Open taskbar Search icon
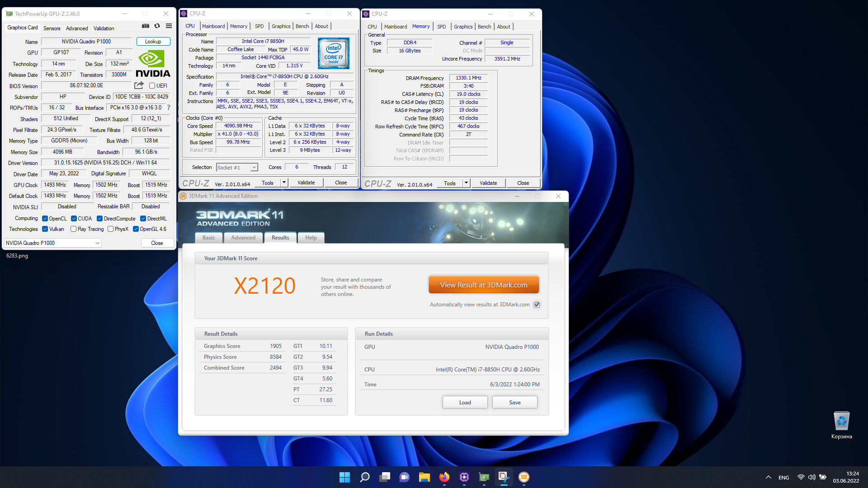The height and width of the screenshot is (488, 868). pyautogui.click(x=365, y=477)
